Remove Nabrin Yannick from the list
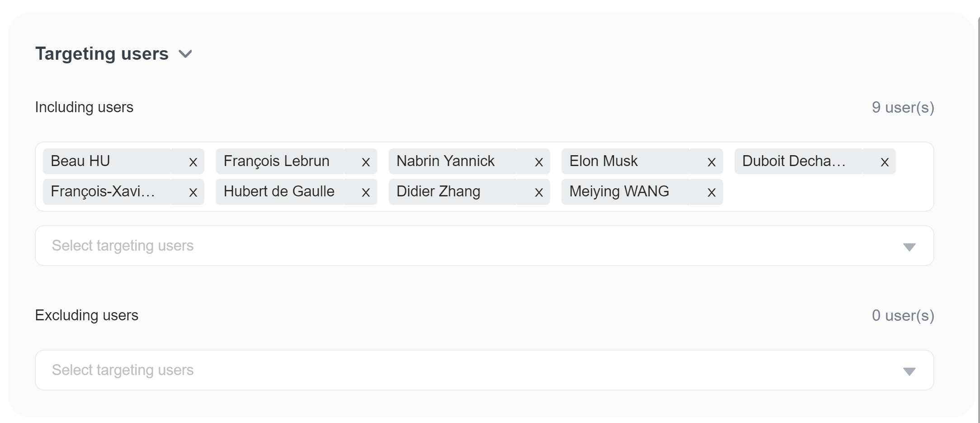980x423 pixels. click(538, 162)
